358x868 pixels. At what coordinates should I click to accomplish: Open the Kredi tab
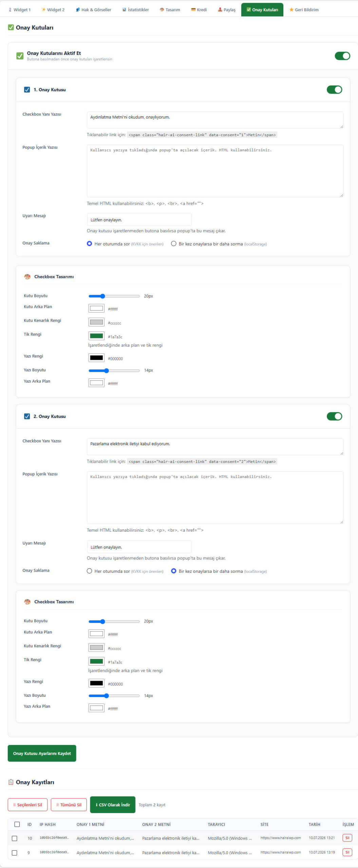pyautogui.click(x=199, y=9)
